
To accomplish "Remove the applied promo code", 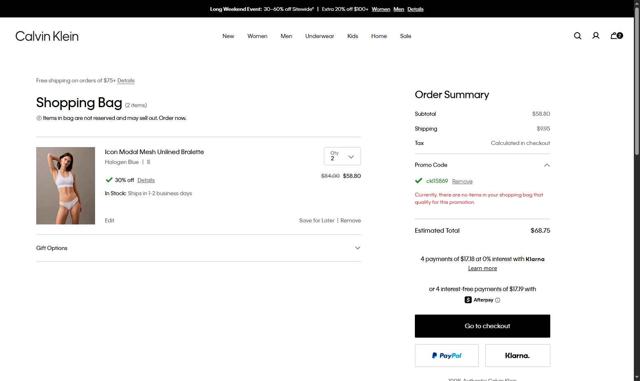I will point(462,181).
